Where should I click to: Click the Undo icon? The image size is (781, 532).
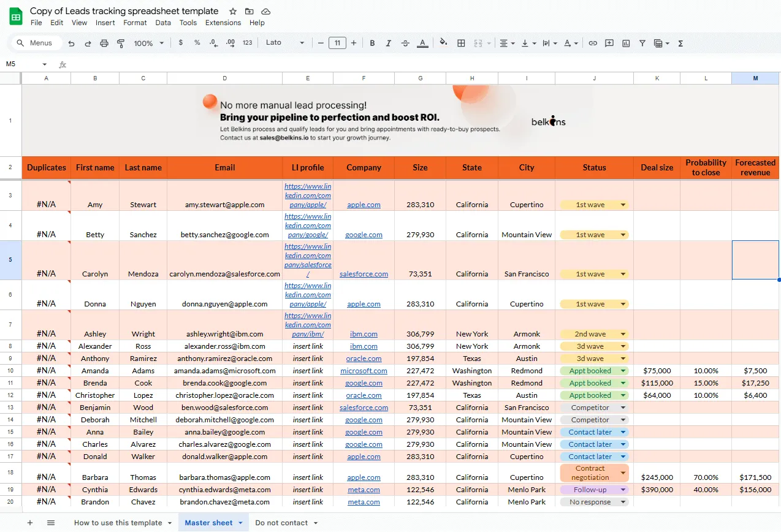(x=72, y=44)
